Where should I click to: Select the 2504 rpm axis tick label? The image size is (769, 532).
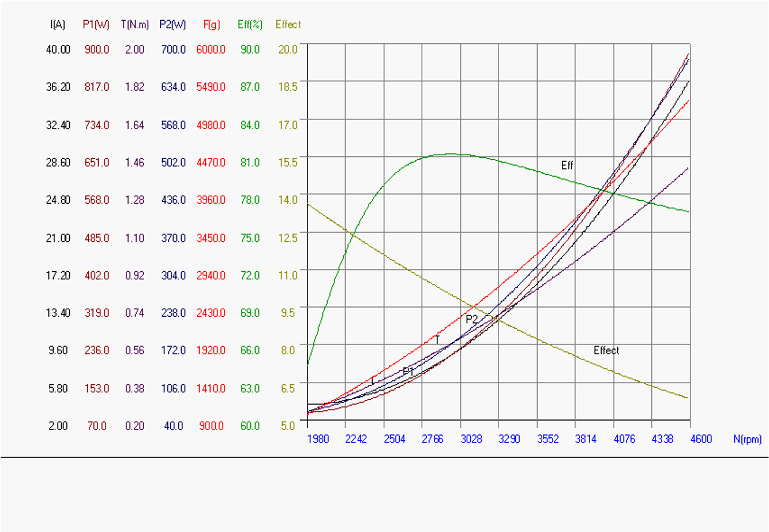[x=395, y=439]
